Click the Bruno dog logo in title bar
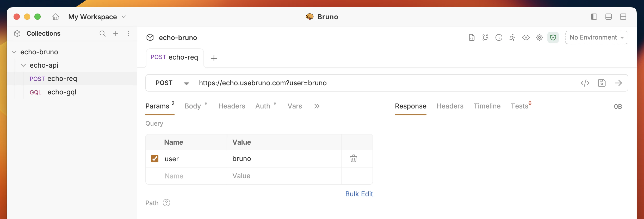Viewport: 644px width, 219px height. (x=309, y=17)
